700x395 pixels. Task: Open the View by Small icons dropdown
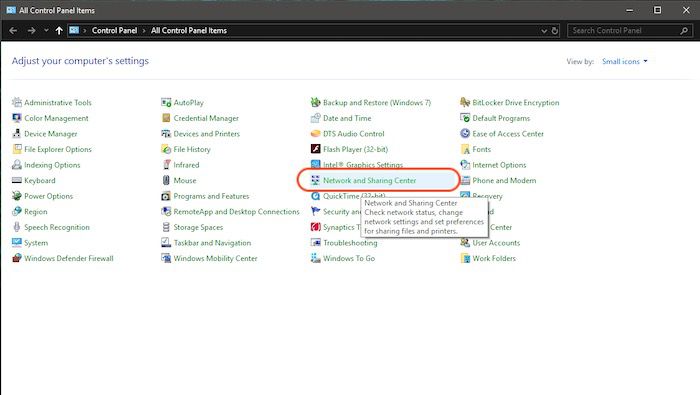pos(625,62)
